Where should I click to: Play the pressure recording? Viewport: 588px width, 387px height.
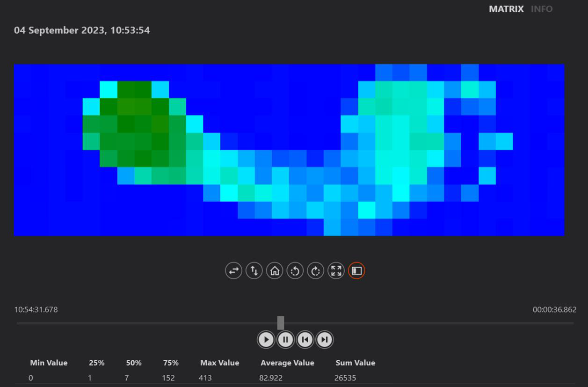[x=266, y=339]
